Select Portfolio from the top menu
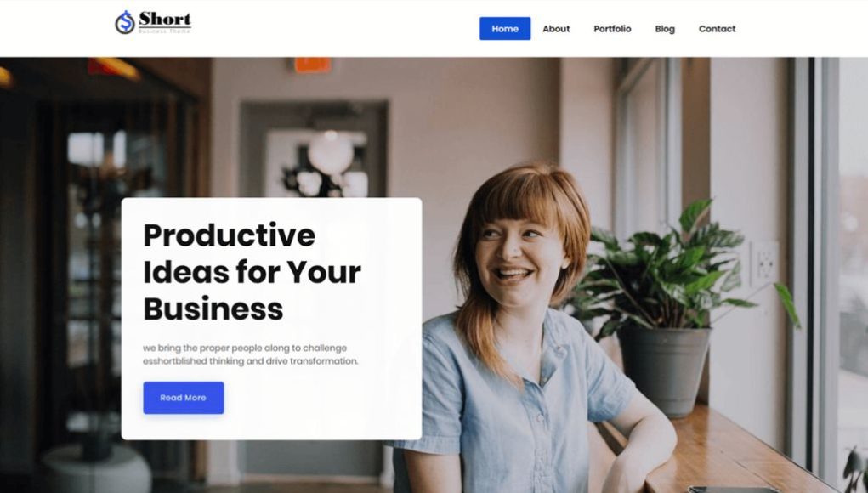Image resolution: width=868 pixels, height=493 pixels. point(612,29)
